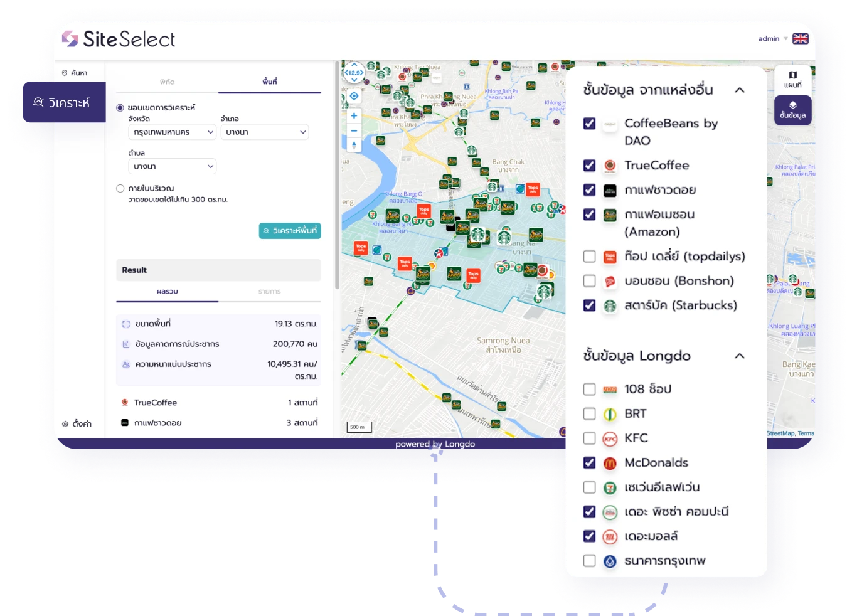Click the ความหนาแน่นประชากร density row

pos(219,369)
